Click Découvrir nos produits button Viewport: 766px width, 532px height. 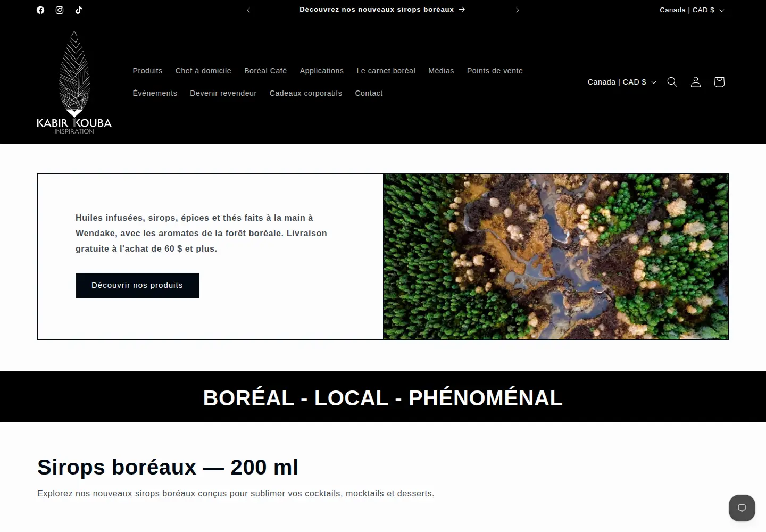tap(137, 285)
